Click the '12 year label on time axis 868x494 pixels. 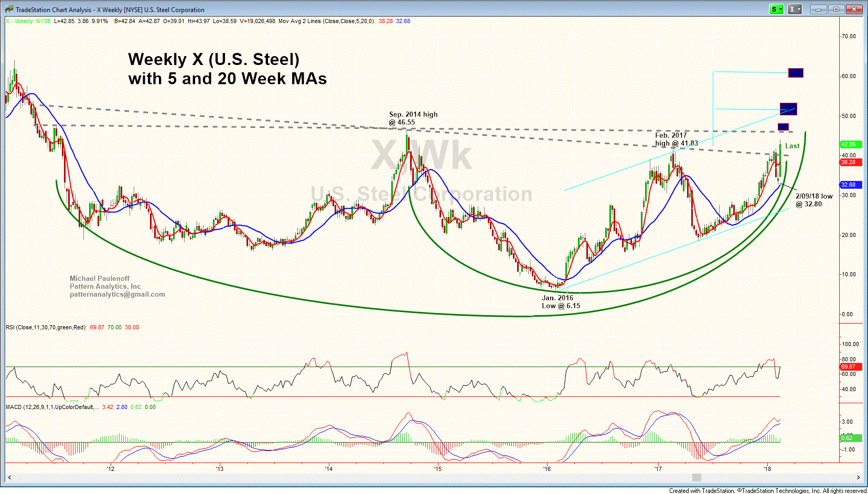tap(110, 468)
